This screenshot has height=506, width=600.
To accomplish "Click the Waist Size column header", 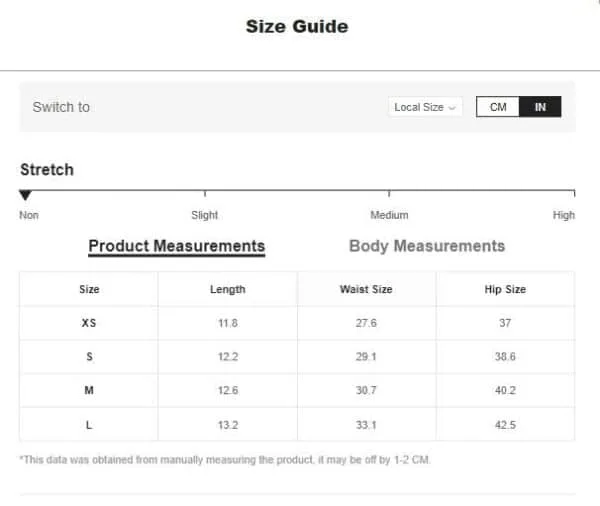I will coord(366,289).
